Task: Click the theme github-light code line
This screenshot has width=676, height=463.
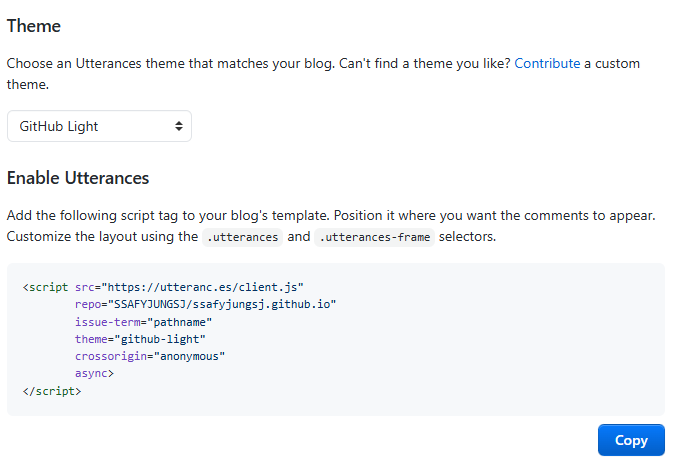Action: click(x=140, y=339)
